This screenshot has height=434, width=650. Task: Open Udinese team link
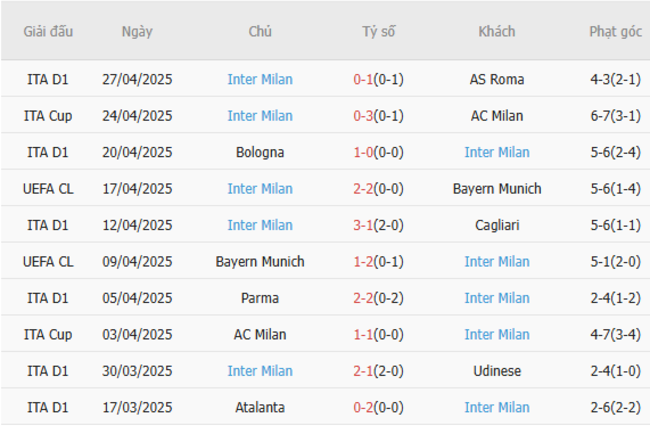(x=497, y=371)
